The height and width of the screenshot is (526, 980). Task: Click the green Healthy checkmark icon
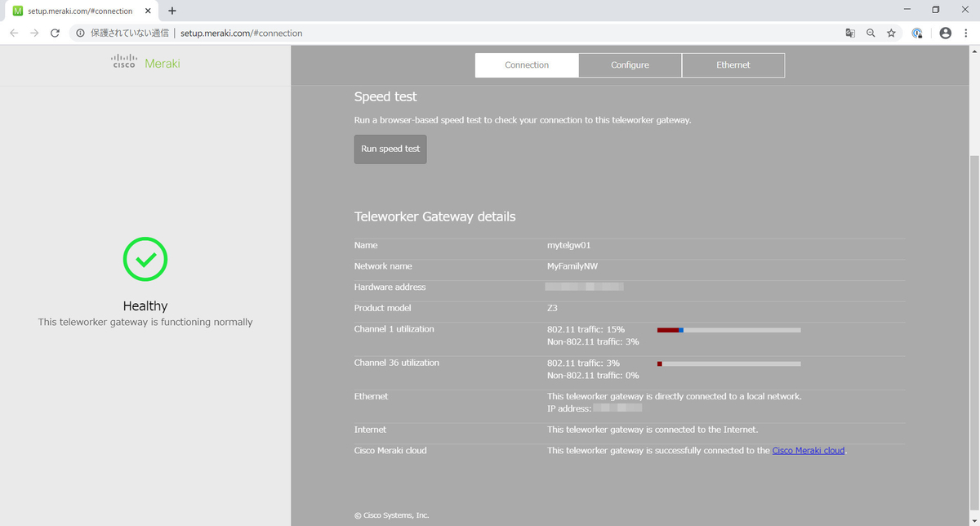tap(145, 260)
